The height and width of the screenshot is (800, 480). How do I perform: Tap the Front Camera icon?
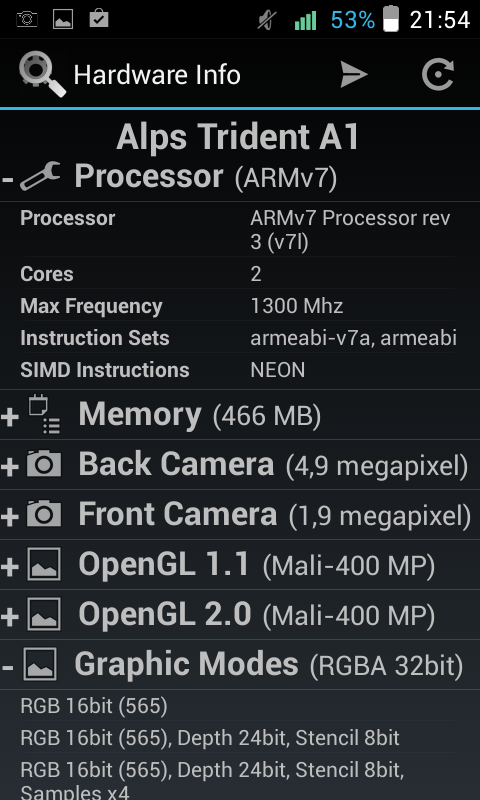pos(44,514)
